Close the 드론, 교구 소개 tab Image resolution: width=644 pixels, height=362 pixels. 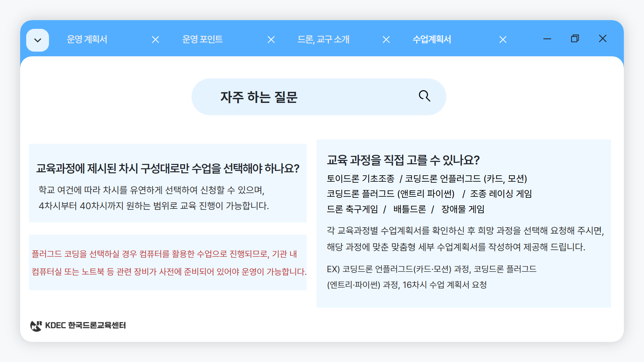386,40
